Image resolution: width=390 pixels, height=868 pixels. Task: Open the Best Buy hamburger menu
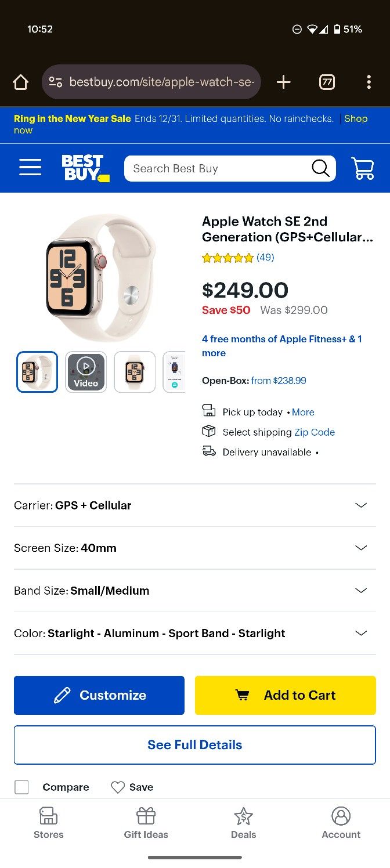point(30,168)
